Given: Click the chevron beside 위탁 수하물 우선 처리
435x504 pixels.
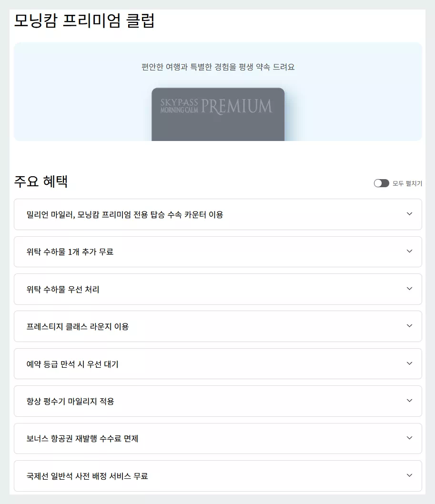Looking at the screenshot, I should click(x=409, y=289).
